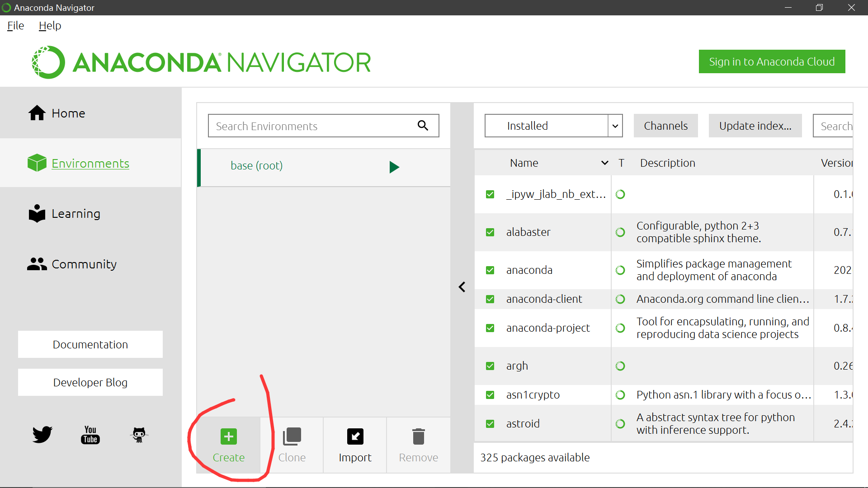The width and height of the screenshot is (868, 488).
Task: Click Sign in to Anaconda Cloud
Action: point(772,61)
